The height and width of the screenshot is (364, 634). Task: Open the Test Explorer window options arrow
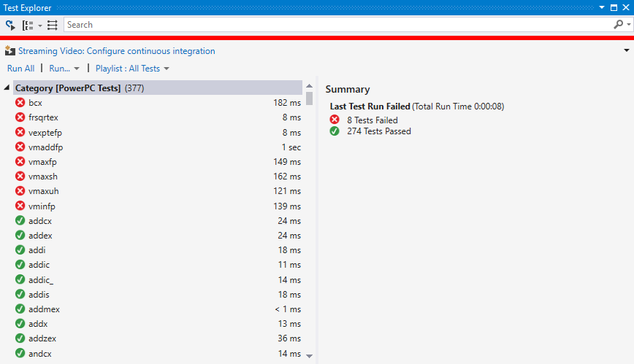pos(602,7)
